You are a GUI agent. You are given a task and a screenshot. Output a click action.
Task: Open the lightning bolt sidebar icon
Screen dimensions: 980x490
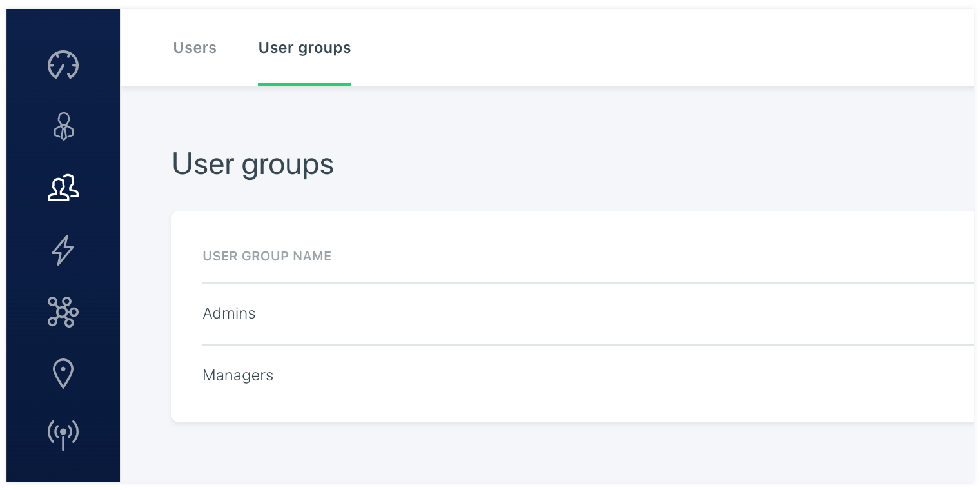pos(63,250)
